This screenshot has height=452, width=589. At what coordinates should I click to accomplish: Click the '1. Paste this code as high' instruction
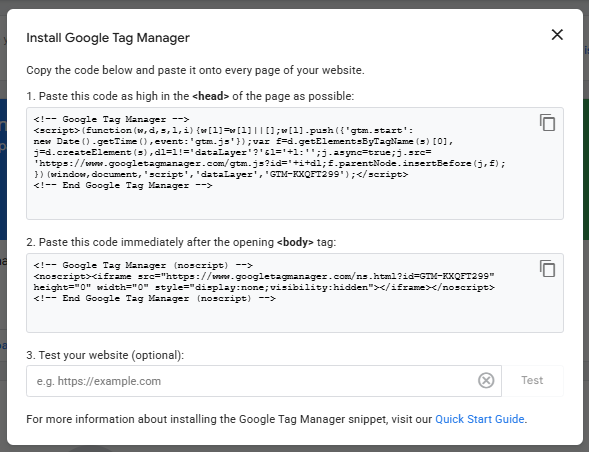190,96
